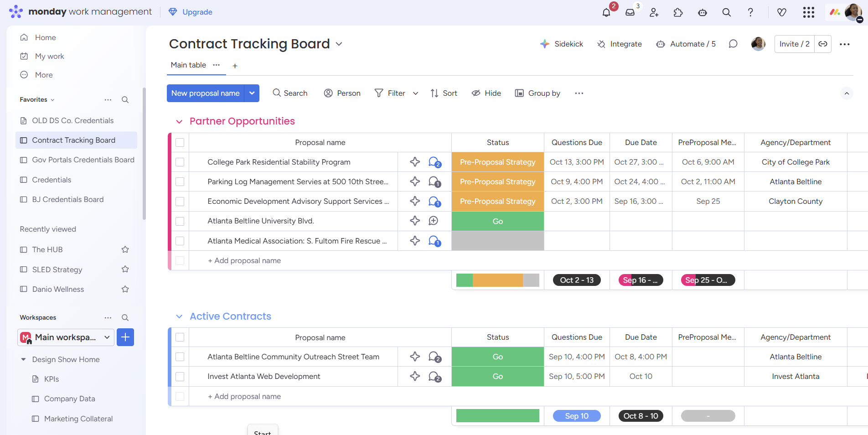
Task: Collapse Active Contracts group
Action: (x=179, y=316)
